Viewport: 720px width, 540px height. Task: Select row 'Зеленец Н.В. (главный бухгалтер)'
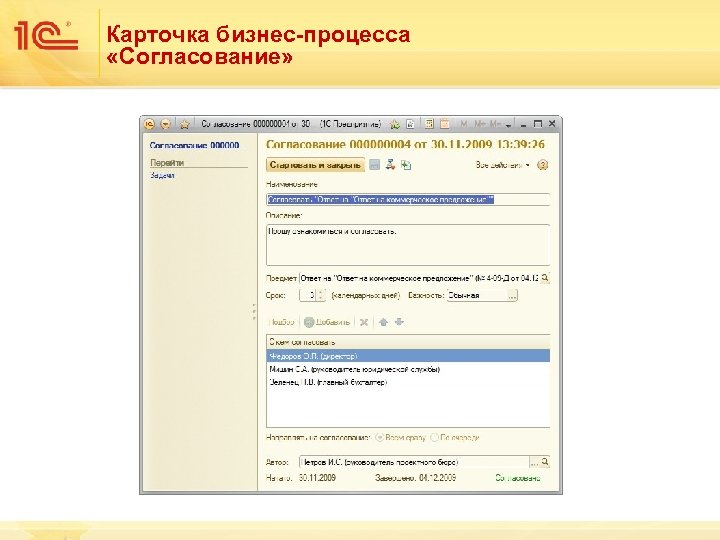(x=408, y=382)
